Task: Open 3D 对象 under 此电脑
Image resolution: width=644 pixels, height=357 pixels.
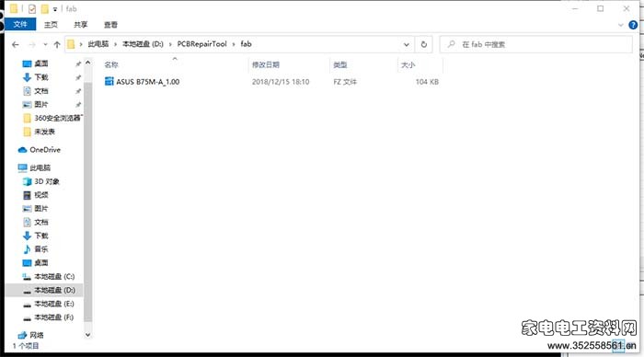Action: coord(47,181)
